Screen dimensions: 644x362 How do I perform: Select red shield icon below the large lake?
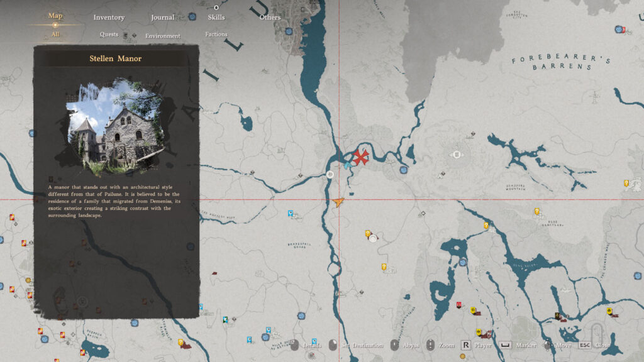[458, 305]
